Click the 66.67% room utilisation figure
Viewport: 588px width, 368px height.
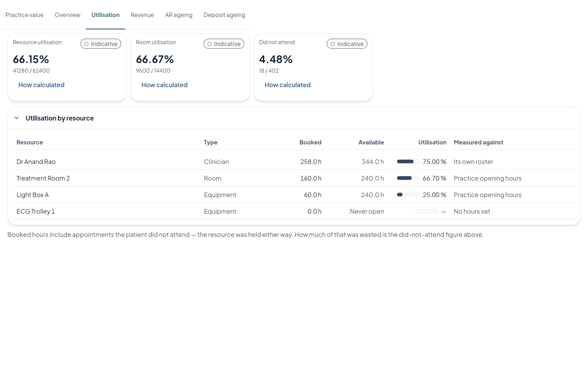pos(155,59)
